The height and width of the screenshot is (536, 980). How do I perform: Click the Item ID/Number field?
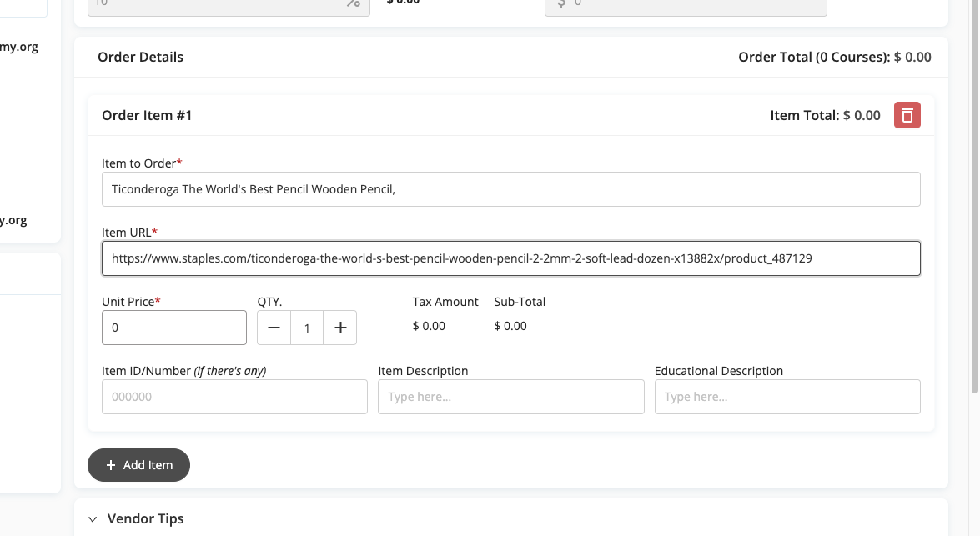234,397
